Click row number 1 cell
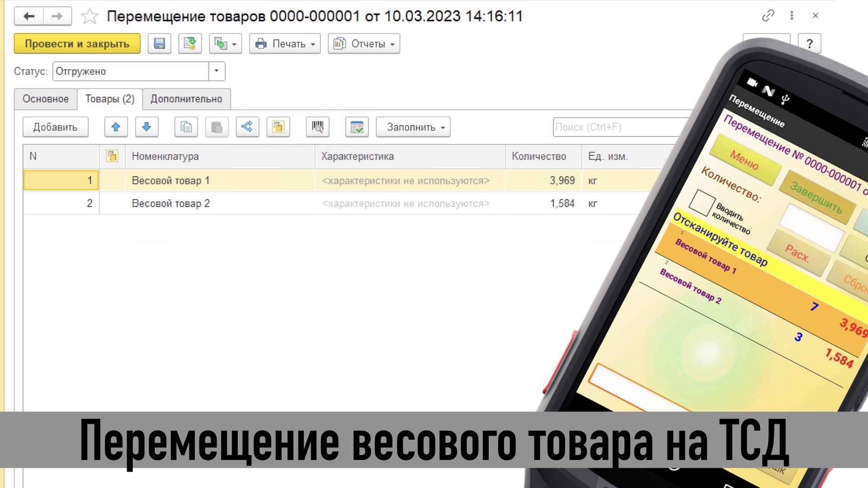This screenshot has width=868, height=488. pyautogui.click(x=61, y=181)
